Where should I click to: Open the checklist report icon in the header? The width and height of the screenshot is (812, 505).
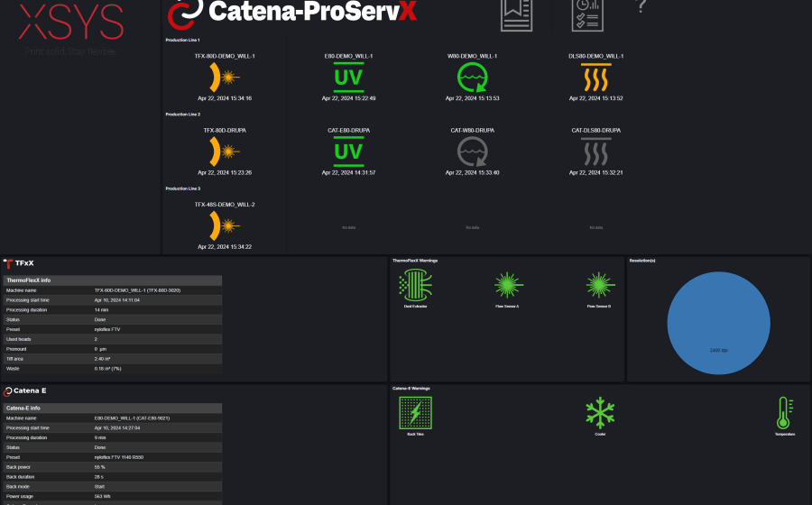click(587, 15)
